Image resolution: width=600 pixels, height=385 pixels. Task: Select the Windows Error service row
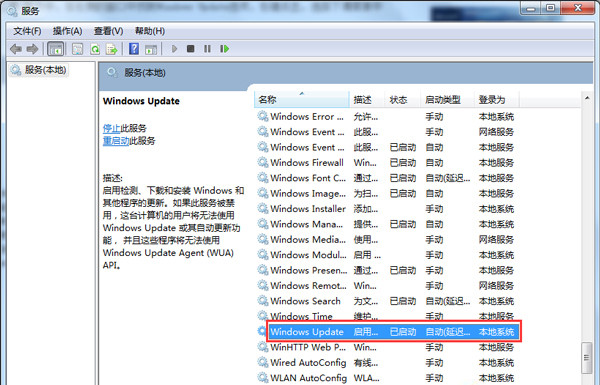point(386,116)
